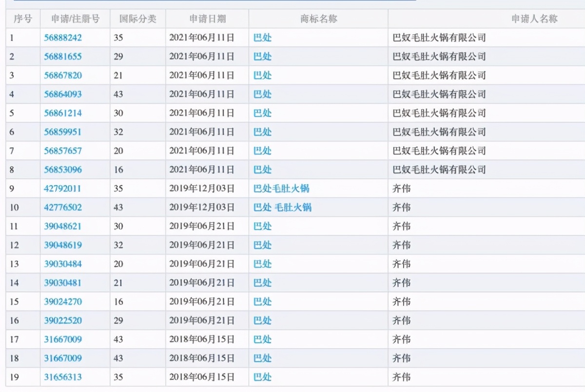The height and width of the screenshot is (392, 585).
Task: Open registration number 39030484
Action: 63,264
